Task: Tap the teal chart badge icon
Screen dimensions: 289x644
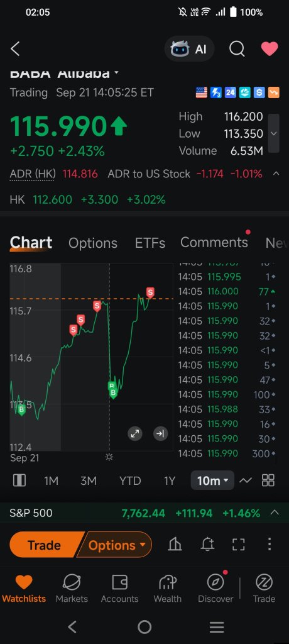Action: pyautogui.click(x=244, y=92)
